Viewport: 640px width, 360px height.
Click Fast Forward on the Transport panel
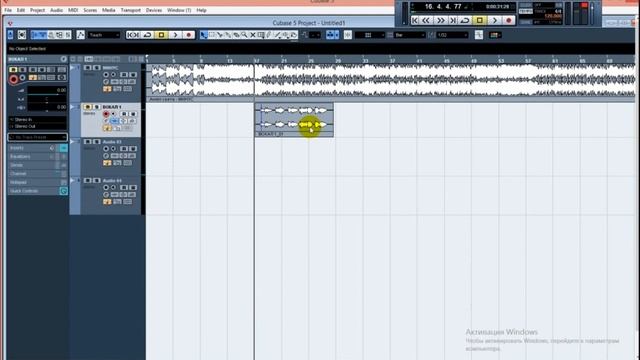440,20
